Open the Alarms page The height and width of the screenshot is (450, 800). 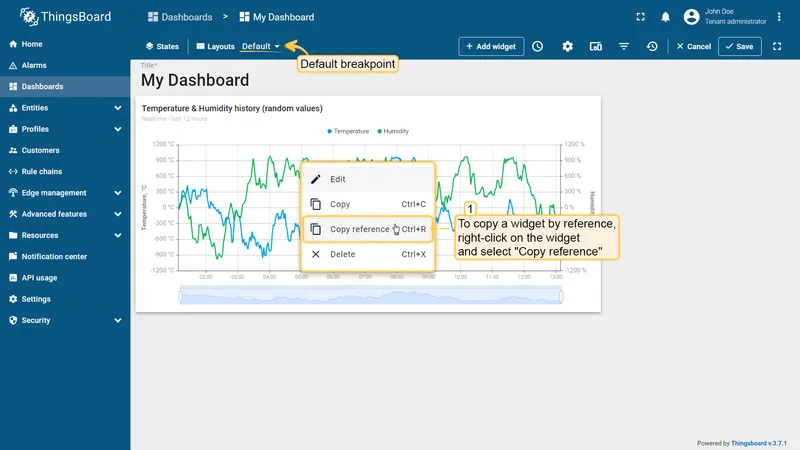coord(65,65)
